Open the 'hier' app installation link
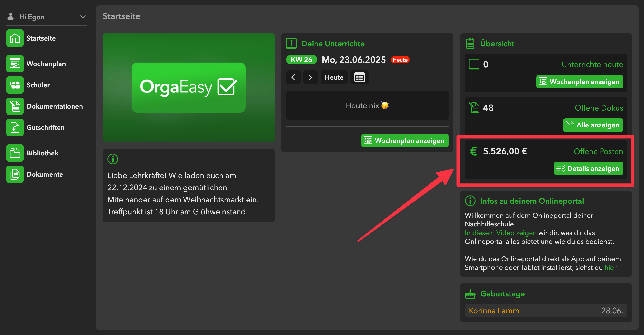This screenshot has height=335, width=644. click(610, 267)
